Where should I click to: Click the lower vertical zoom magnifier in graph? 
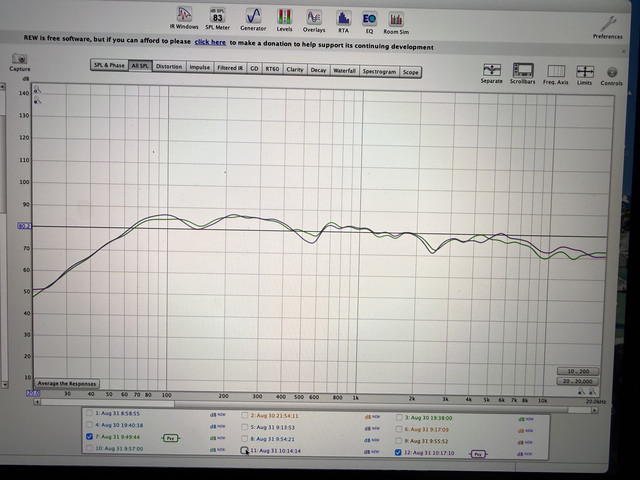[37, 100]
